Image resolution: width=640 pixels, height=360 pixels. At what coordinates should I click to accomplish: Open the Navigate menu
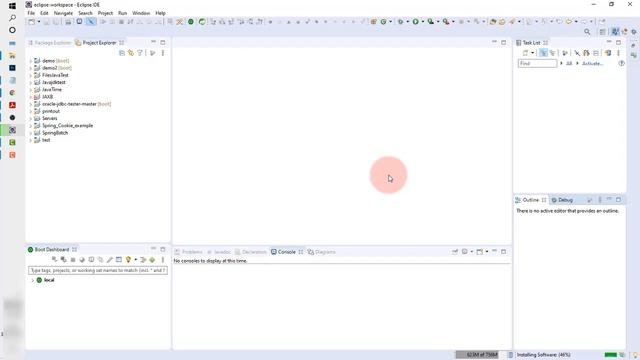63,13
